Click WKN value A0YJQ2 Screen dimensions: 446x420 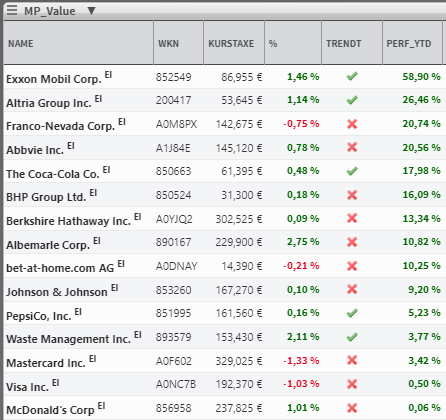174,219
